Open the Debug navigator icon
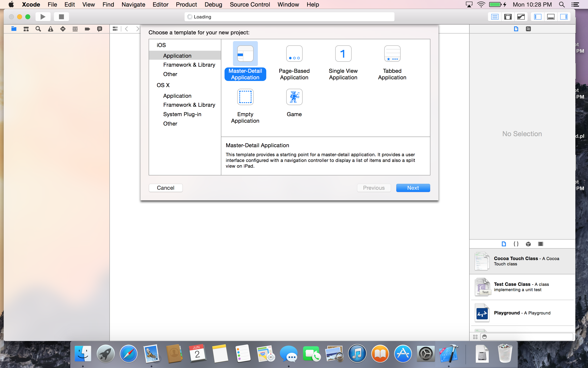 pos(75,29)
